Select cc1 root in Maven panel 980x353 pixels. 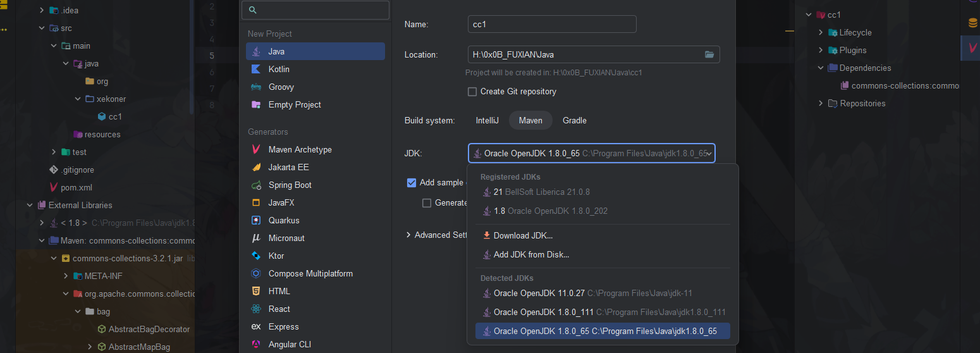828,15
